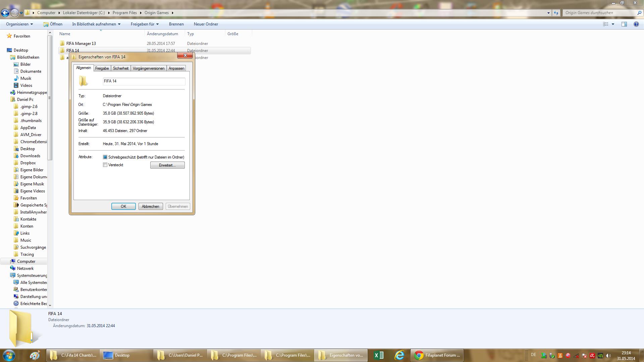Viewport: 644px width, 362px height.
Task: Click OK in properties dialog
Action: pyautogui.click(x=123, y=206)
